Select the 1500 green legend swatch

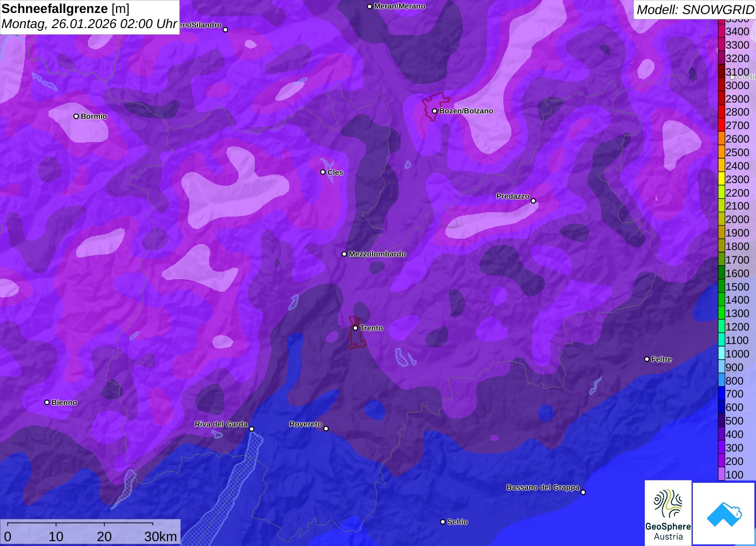(x=721, y=286)
